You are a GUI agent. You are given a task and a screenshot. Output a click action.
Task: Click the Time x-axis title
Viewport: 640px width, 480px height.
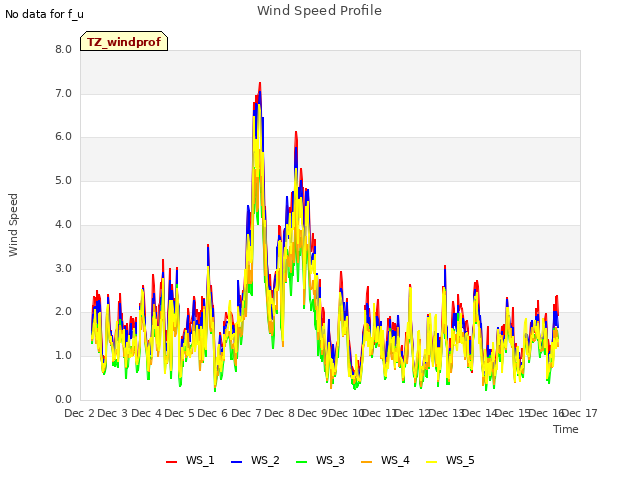pos(566,429)
